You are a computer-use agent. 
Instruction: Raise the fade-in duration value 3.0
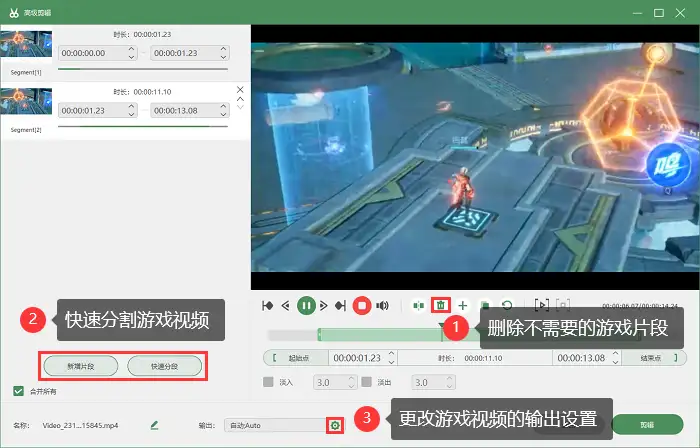pyautogui.click(x=351, y=379)
